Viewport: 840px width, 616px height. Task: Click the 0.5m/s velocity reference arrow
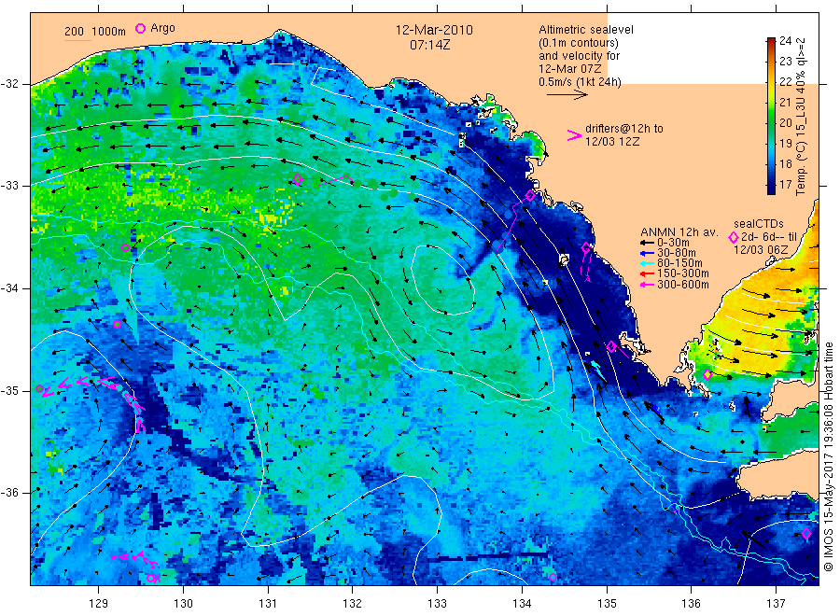(x=567, y=95)
